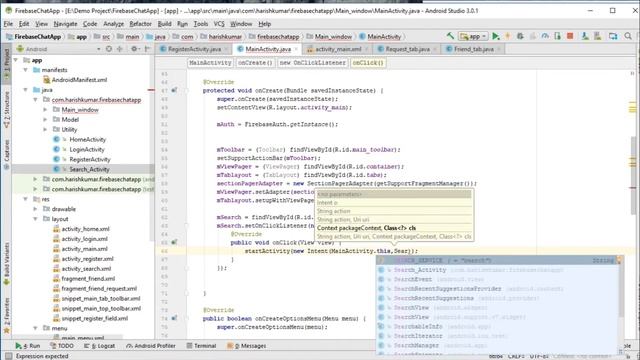Screen dimensions: 640x360
Task: Collapse the res folder
Action: pos(26,199)
